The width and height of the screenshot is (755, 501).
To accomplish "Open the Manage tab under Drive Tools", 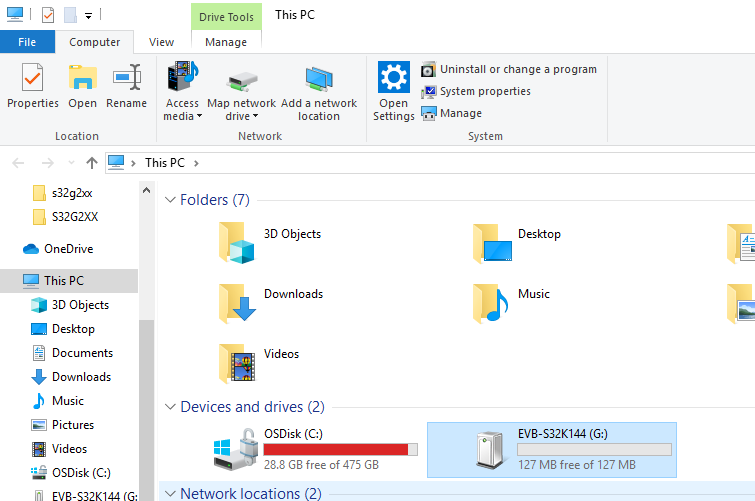I will (226, 42).
